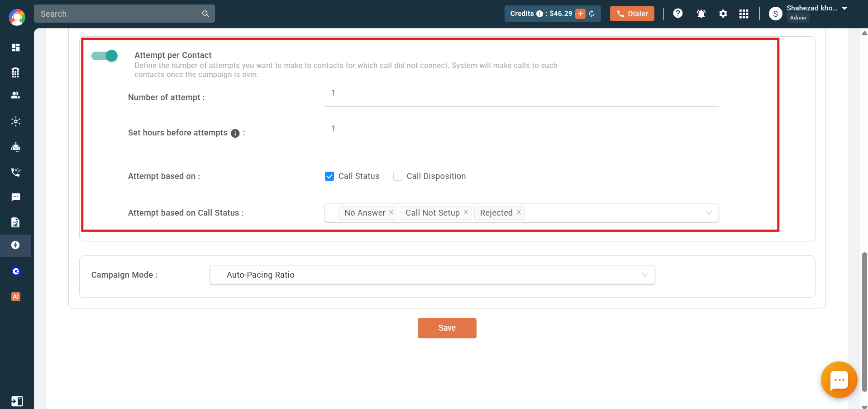This screenshot has width=868, height=409.
Task: Click the Campaign Mode label
Action: [124, 275]
